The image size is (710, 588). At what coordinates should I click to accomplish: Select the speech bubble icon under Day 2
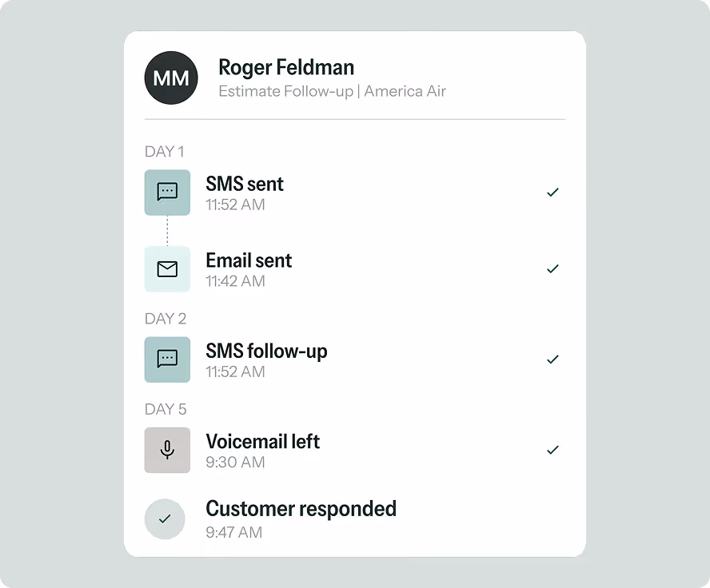click(167, 360)
